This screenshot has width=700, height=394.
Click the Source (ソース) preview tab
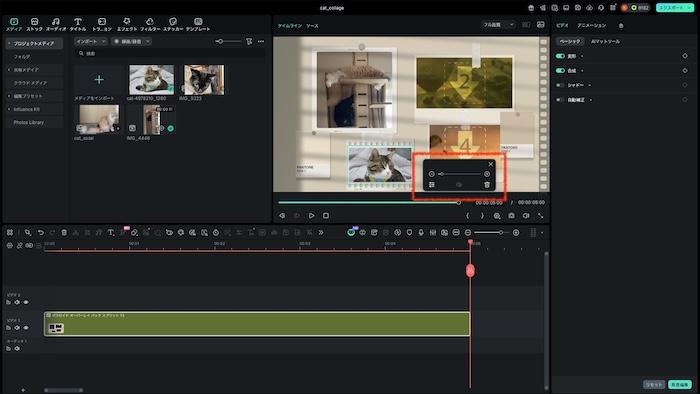(312, 26)
